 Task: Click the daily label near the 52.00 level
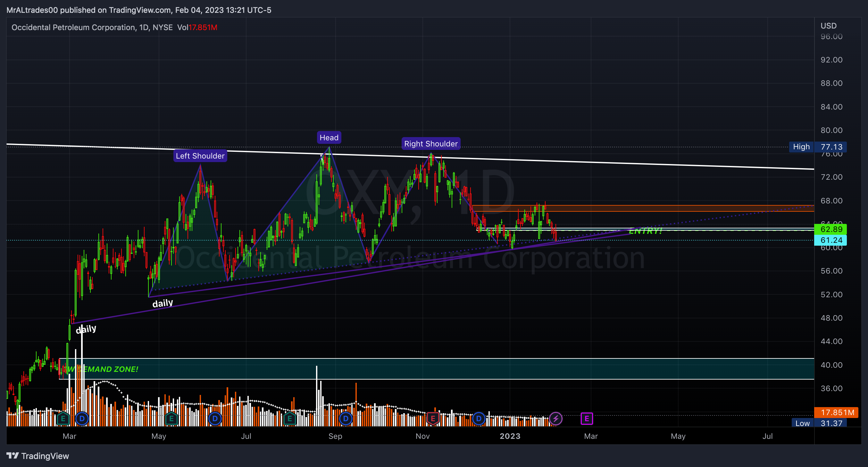163,303
